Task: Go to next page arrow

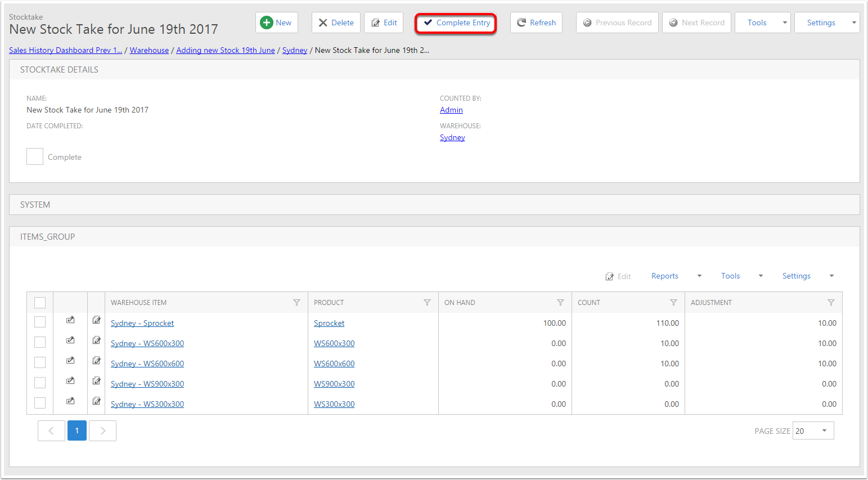Action: pos(102,430)
